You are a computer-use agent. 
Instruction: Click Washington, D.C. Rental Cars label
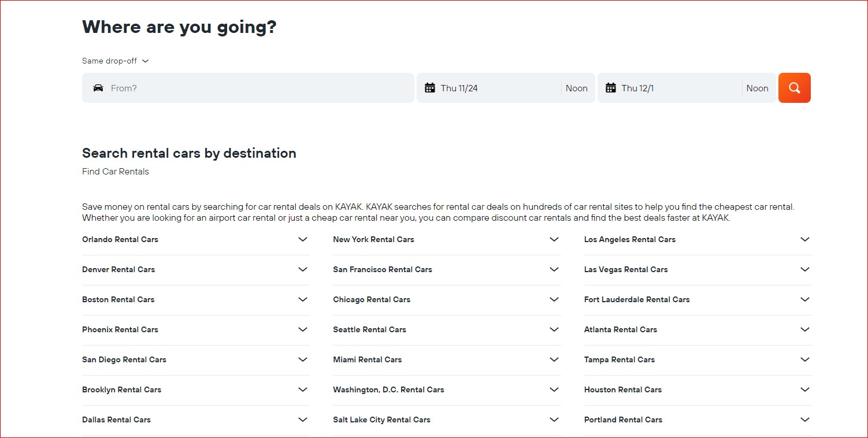click(388, 389)
